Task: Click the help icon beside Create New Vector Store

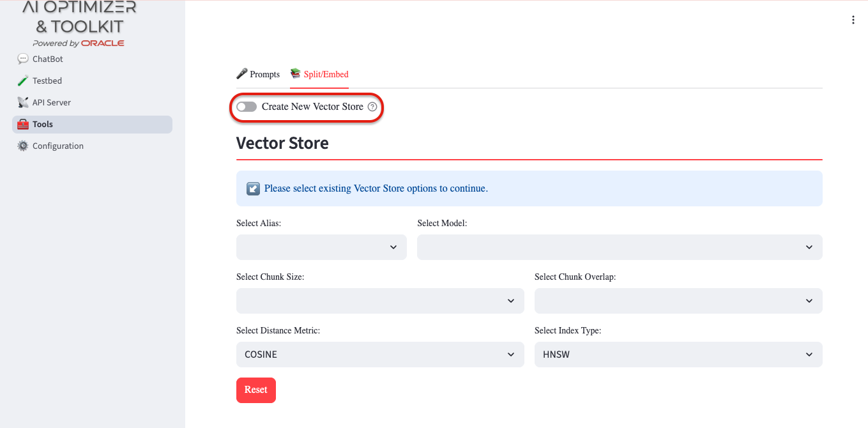Action: (x=372, y=107)
